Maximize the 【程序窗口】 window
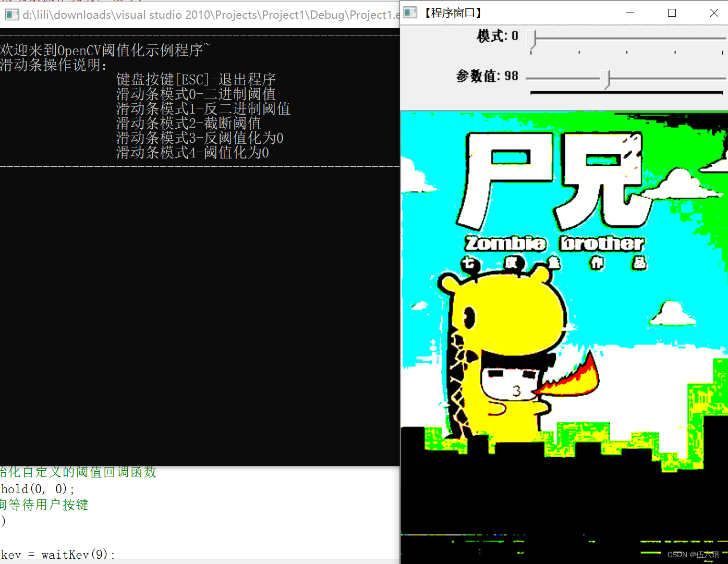This screenshot has height=564, width=728. tap(672, 13)
